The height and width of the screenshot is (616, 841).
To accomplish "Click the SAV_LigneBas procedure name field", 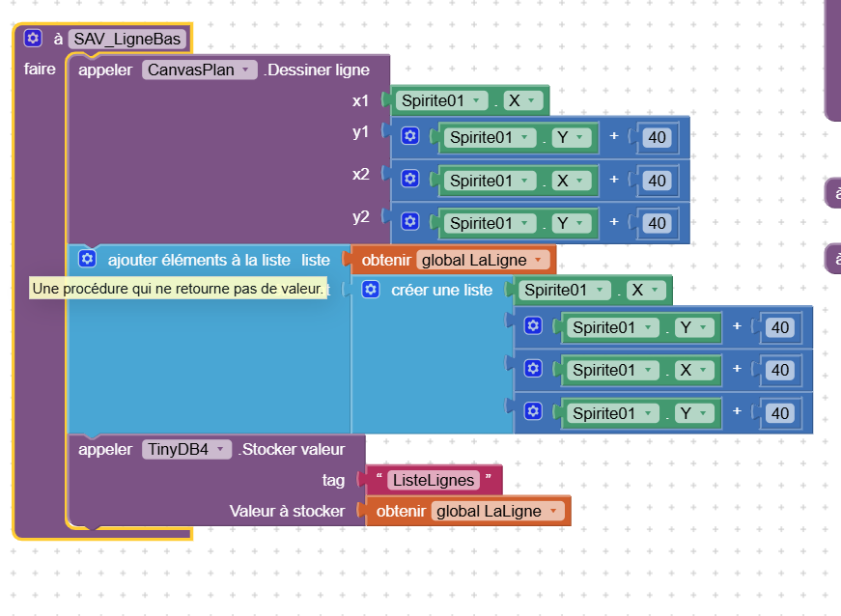I will pos(127,39).
